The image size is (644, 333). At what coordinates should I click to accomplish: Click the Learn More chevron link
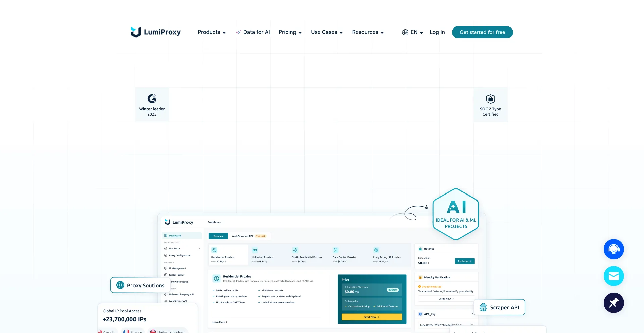click(220, 322)
